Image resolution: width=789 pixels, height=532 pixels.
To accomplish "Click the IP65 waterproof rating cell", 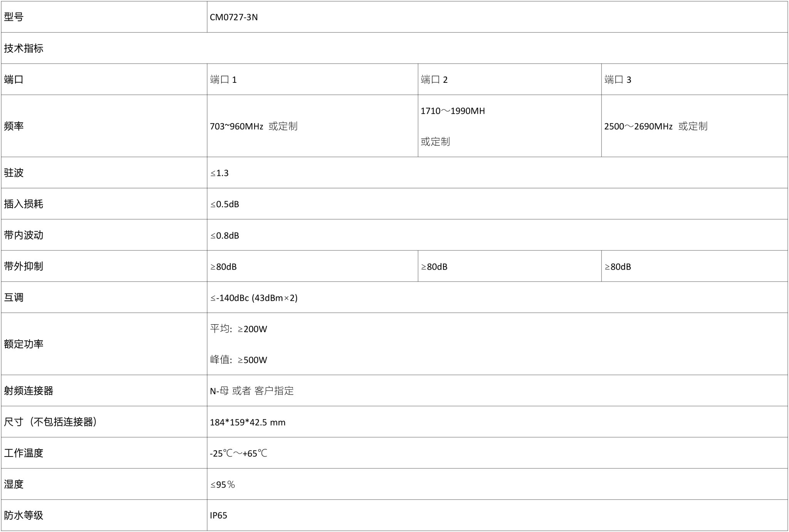I will tap(218, 516).
